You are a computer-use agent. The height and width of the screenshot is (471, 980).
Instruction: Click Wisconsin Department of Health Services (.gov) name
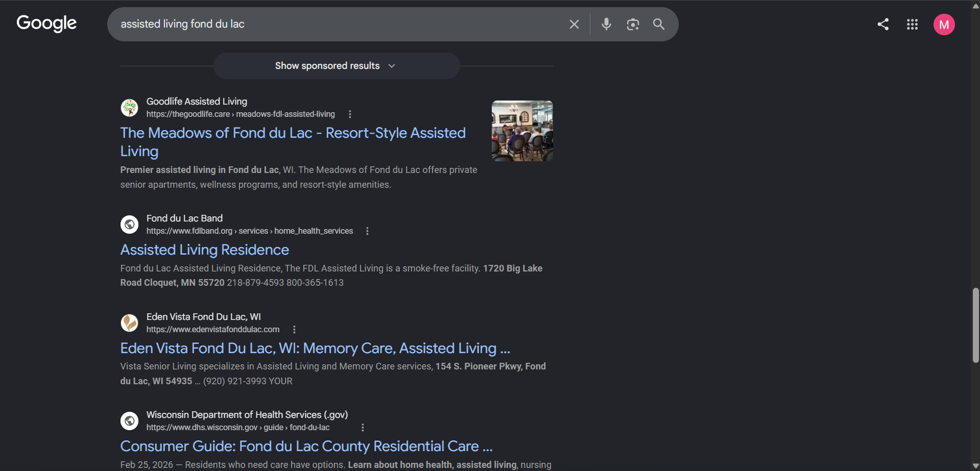click(x=247, y=415)
